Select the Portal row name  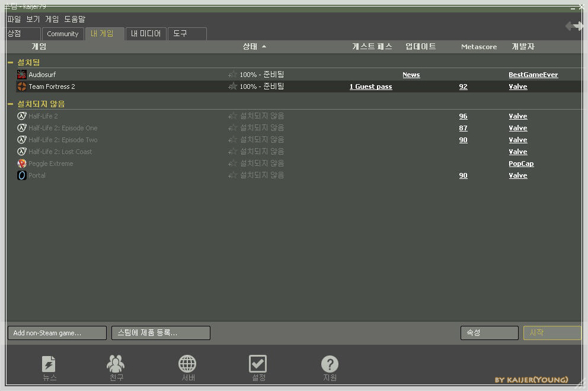pyautogui.click(x=37, y=175)
